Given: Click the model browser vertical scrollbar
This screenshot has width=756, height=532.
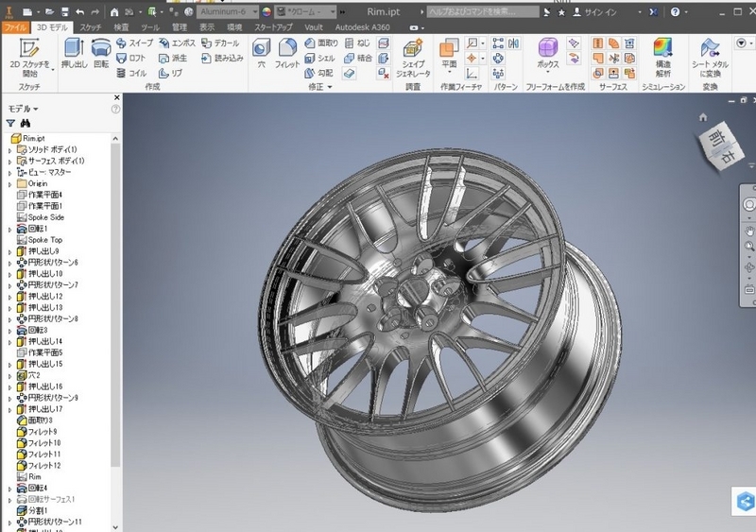Looking at the screenshot, I should 115,304.
